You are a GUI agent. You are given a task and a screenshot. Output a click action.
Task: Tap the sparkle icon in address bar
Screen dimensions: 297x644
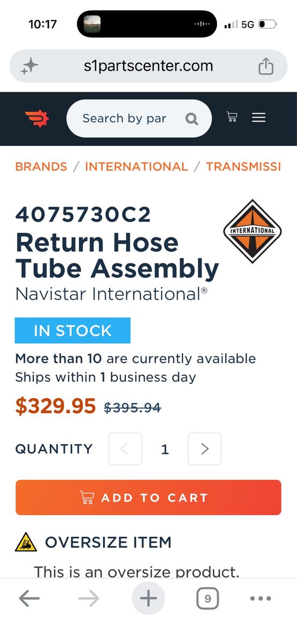29,67
